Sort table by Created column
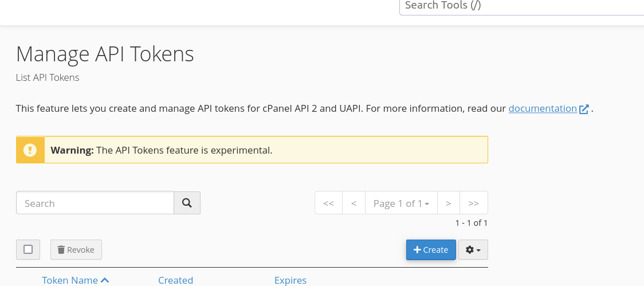This screenshot has width=644, height=286. 175,280
